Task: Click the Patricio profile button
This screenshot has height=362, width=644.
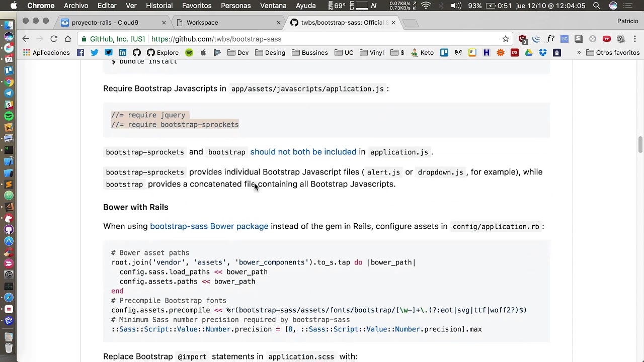Action: pyautogui.click(x=628, y=21)
